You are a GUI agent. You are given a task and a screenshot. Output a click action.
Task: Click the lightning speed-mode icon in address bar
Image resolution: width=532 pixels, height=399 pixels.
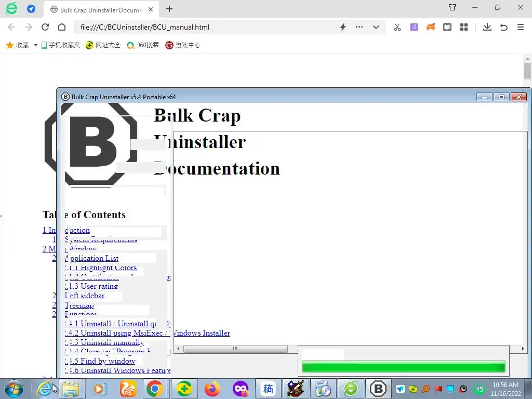tap(343, 27)
